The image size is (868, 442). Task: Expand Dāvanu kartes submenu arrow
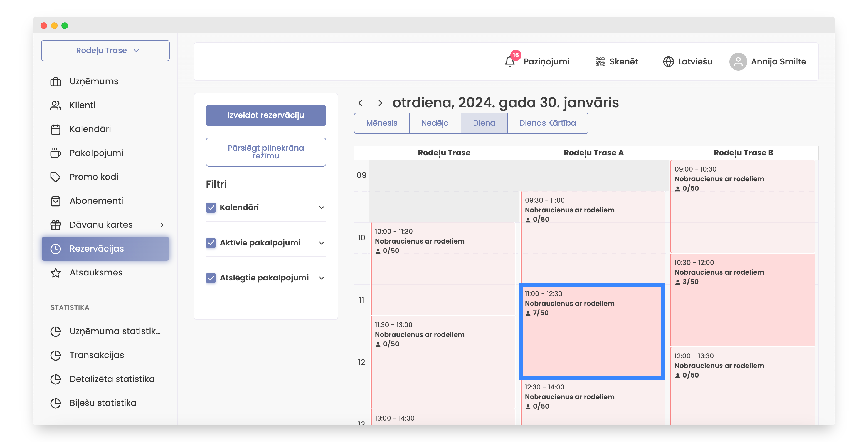click(x=162, y=225)
